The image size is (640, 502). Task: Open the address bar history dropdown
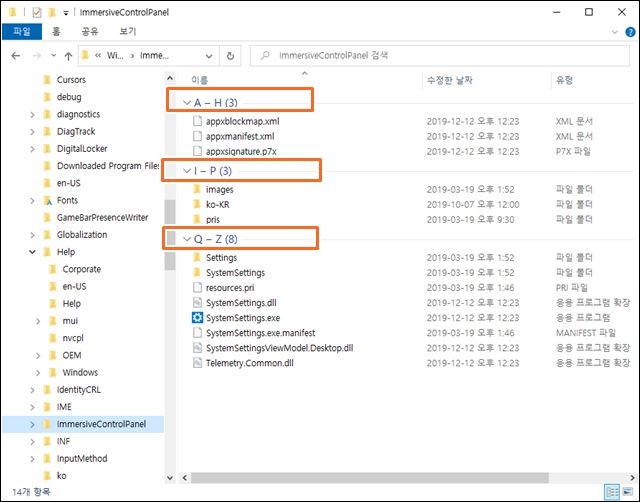[x=209, y=56]
